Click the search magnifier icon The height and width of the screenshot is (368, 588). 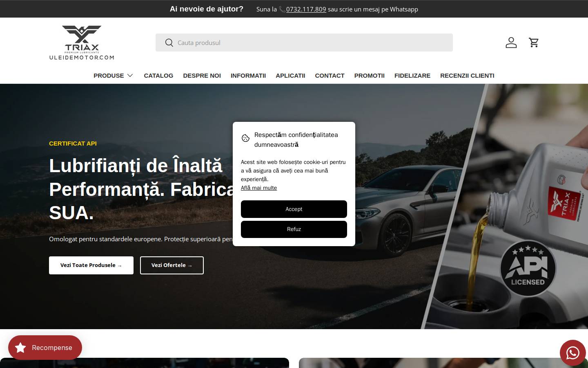point(169,43)
